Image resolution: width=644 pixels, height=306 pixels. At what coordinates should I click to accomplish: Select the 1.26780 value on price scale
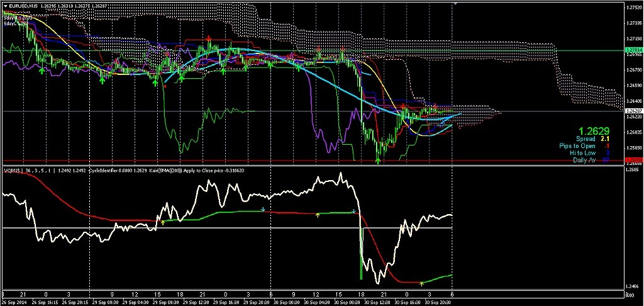[635, 69]
